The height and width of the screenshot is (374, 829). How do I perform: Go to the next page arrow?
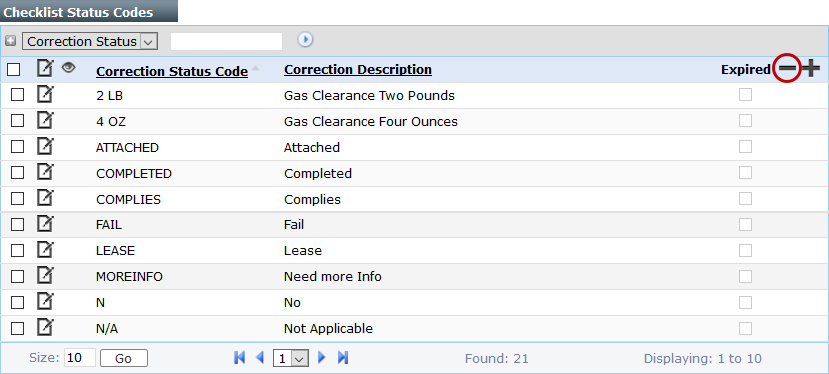tap(321, 358)
